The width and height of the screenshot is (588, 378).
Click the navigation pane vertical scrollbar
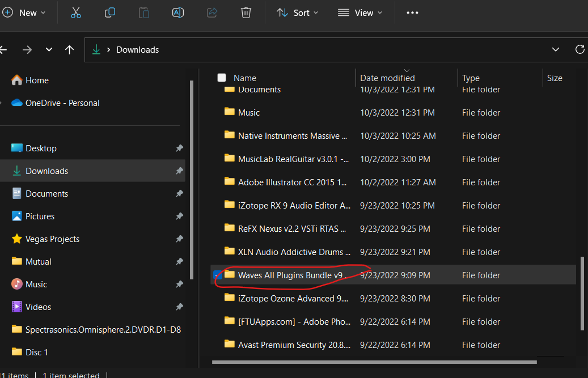192,180
